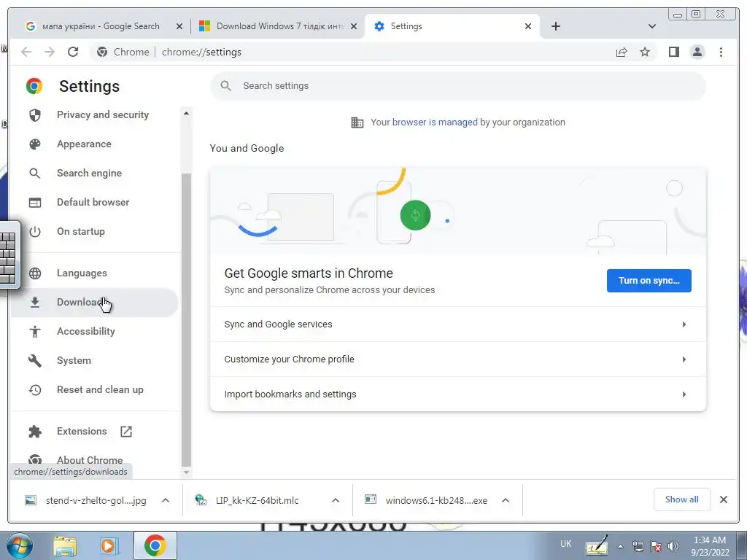Open options arrow for LIP_kk-KZ-64bit.mlc download
The width and height of the screenshot is (747, 560).
336,500
